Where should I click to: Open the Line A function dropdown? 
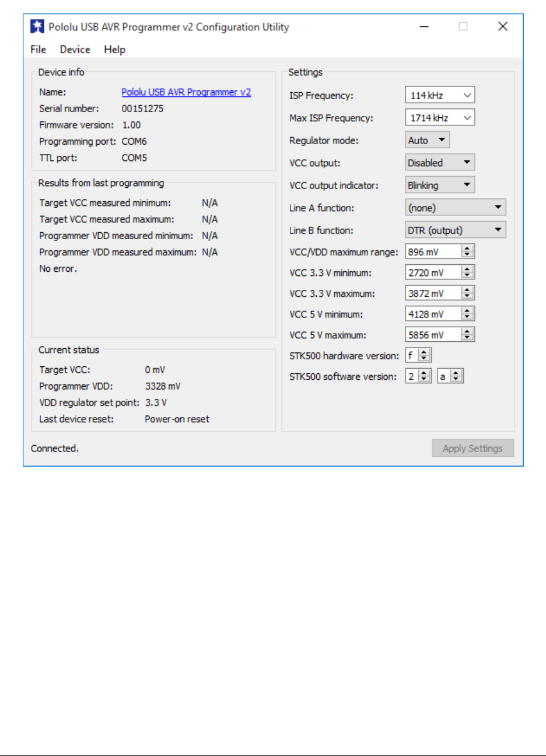click(x=456, y=208)
